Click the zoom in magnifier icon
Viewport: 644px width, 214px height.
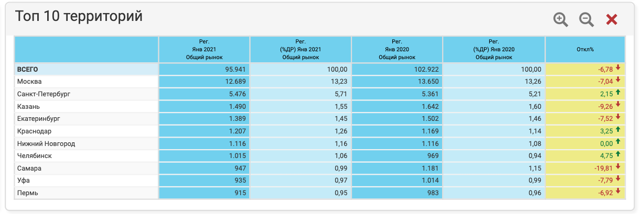click(561, 20)
